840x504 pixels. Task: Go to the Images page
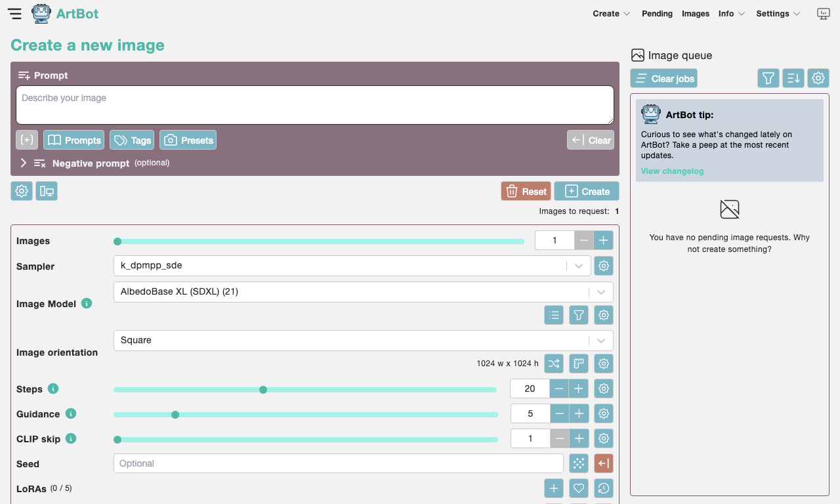point(696,14)
